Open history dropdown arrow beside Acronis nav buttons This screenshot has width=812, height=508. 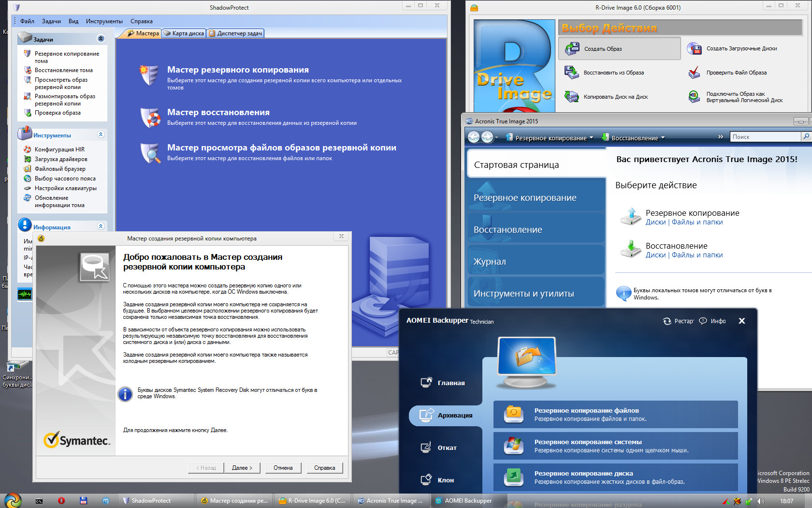click(x=496, y=138)
